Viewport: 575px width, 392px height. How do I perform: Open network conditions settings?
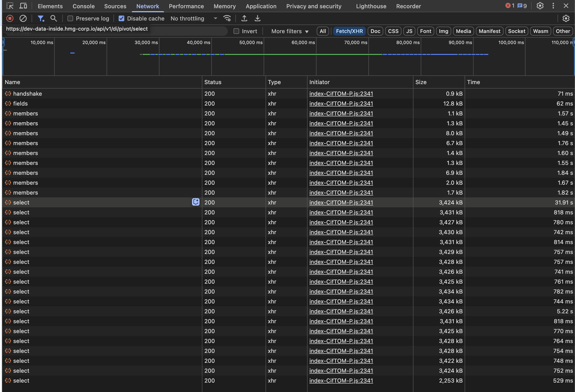(227, 18)
